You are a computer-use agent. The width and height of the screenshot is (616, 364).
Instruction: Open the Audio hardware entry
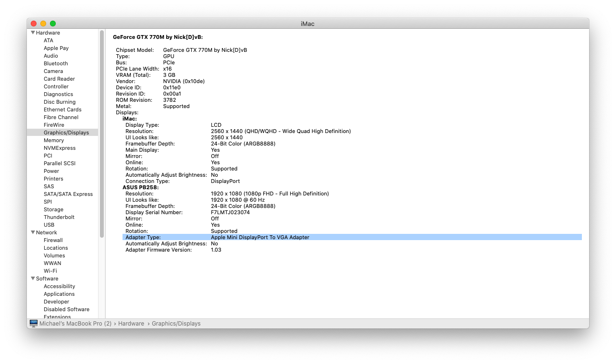[x=51, y=56]
